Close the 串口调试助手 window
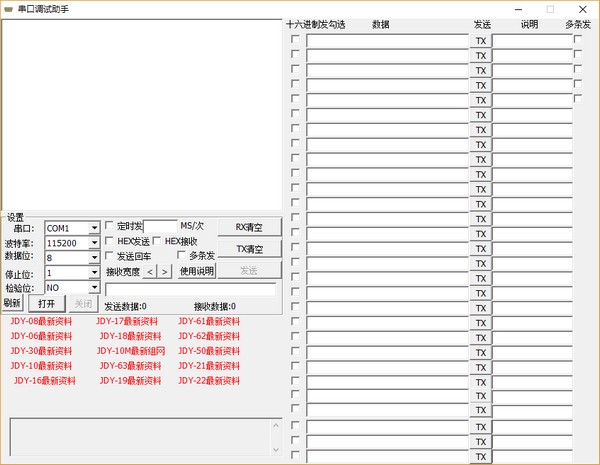The width and height of the screenshot is (600, 465). coord(582,9)
